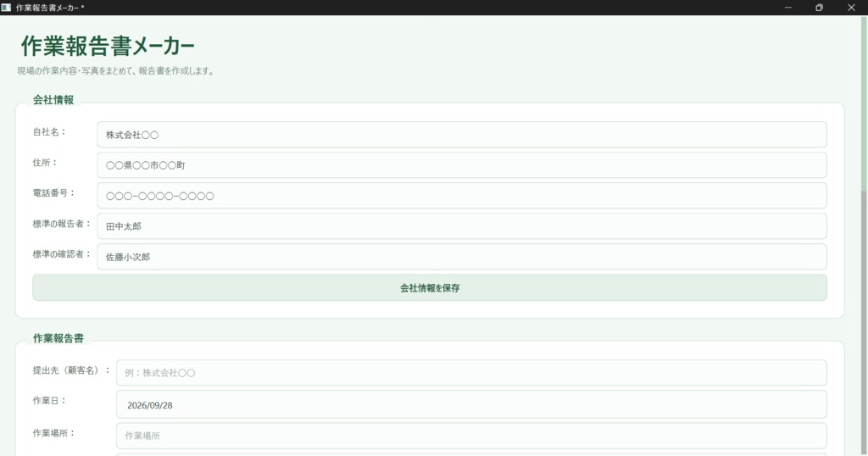Click the app icon in the title bar
The image size is (868, 456).
point(6,8)
